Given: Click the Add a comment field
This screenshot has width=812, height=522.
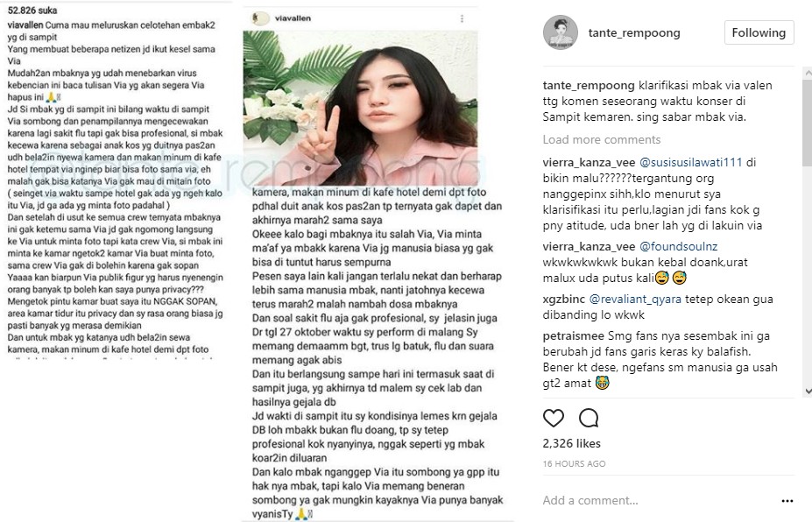Looking at the screenshot, I should point(658,500).
